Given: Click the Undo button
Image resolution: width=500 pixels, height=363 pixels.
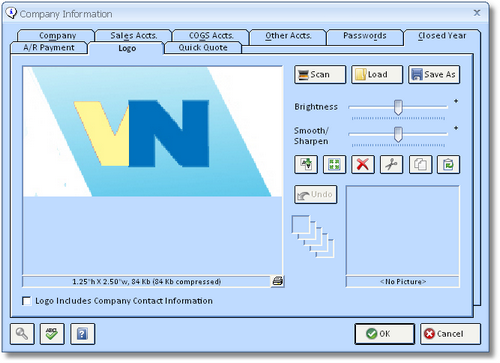Looking at the screenshot, I should (316, 194).
